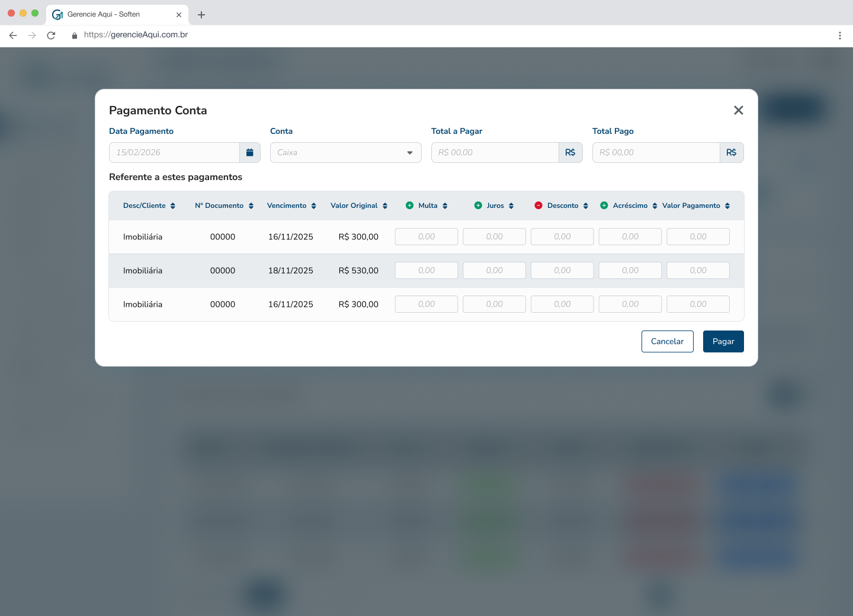Click the green plus icon beside Multa
Image resolution: width=853 pixels, height=616 pixels.
pos(409,206)
